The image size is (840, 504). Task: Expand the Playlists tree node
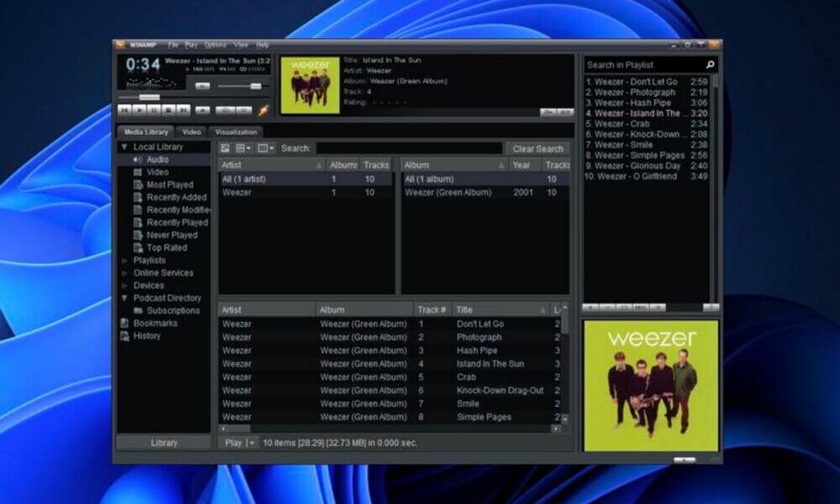(x=124, y=260)
